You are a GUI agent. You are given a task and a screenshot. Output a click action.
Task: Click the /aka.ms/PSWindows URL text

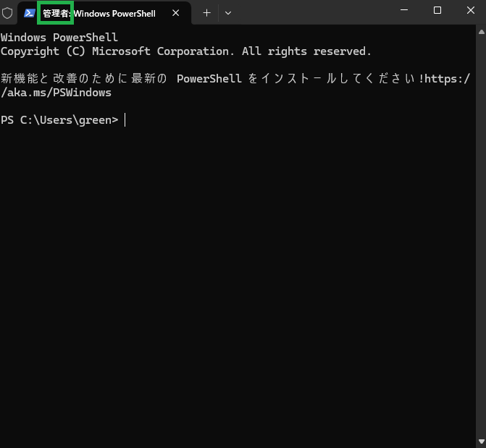pos(56,93)
